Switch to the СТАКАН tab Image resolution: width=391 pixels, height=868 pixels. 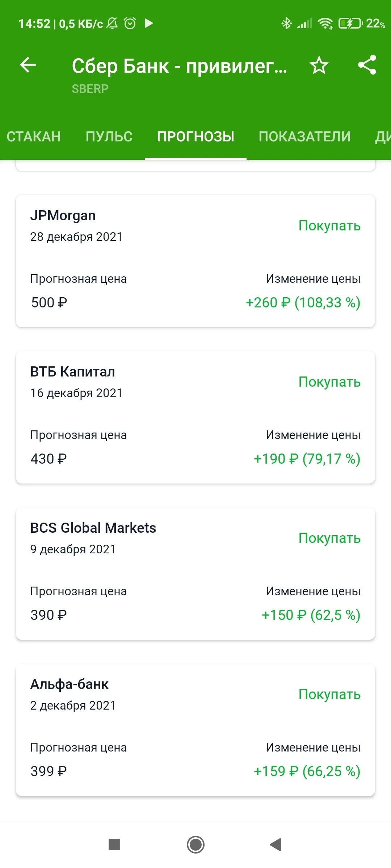click(x=34, y=137)
